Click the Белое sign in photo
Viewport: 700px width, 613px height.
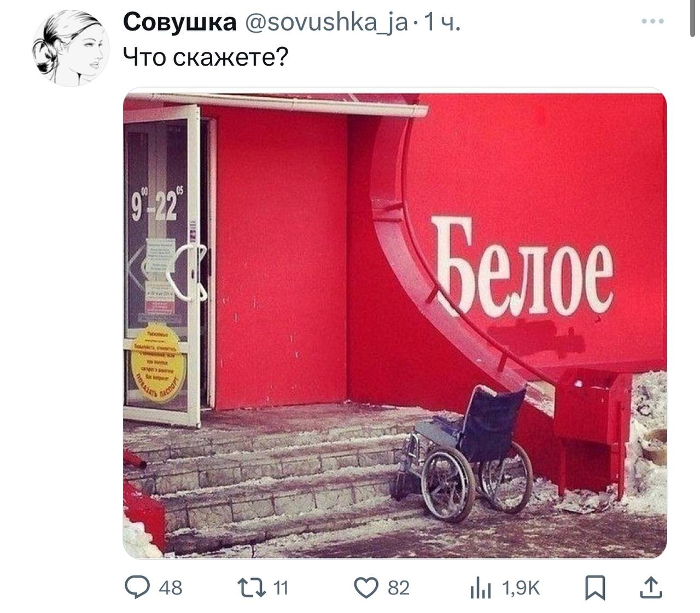[x=523, y=266]
